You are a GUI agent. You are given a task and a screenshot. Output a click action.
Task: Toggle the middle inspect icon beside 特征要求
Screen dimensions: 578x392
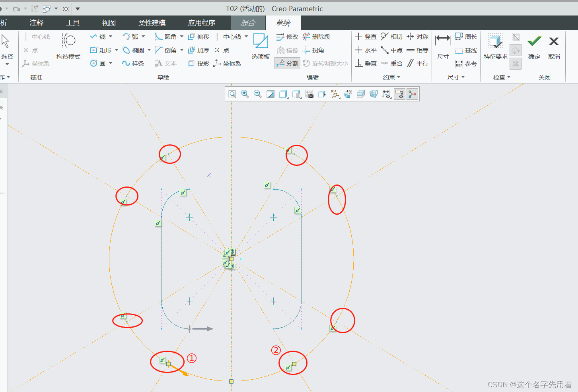coord(516,50)
